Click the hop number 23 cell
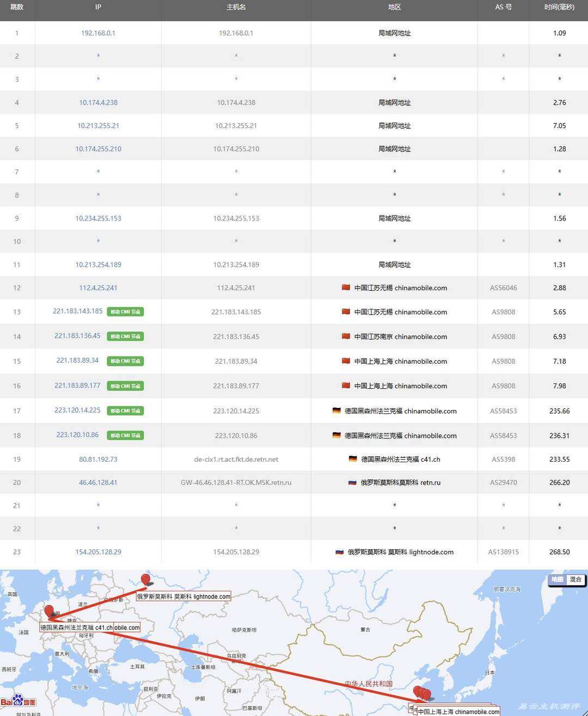Screen dimensions: 588x716 tap(17, 552)
